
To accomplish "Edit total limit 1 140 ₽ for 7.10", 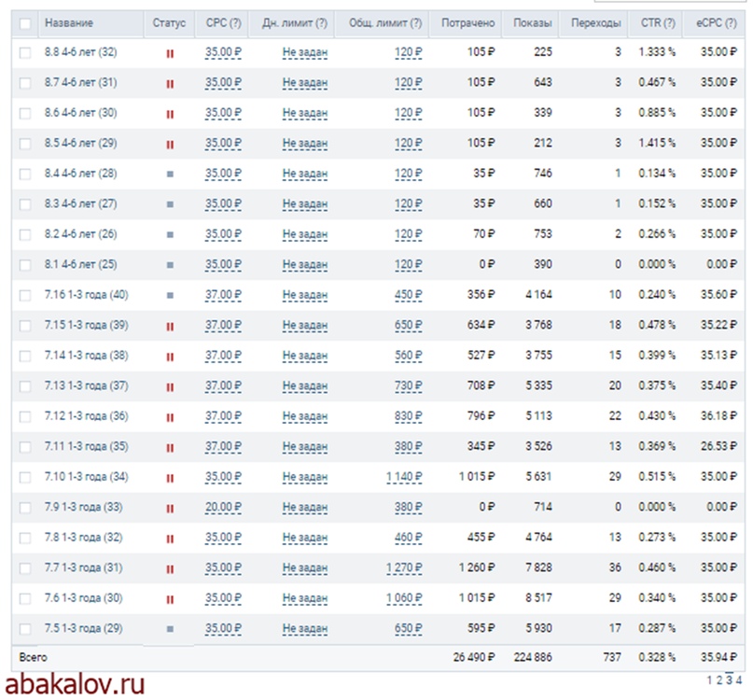I will (404, 477).
